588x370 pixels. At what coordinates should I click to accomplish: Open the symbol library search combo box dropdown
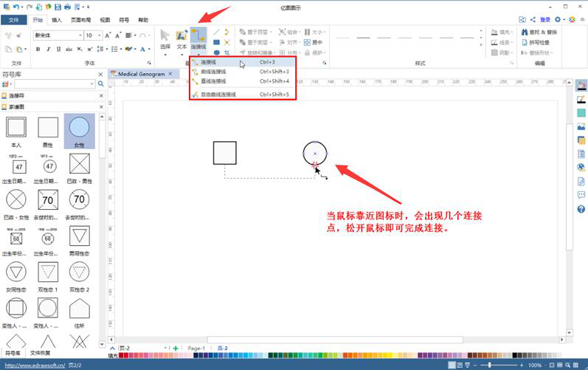click(x=92, y=83)
